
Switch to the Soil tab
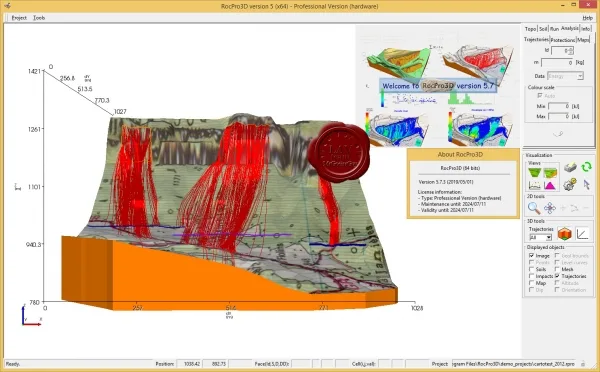(543, 29)
